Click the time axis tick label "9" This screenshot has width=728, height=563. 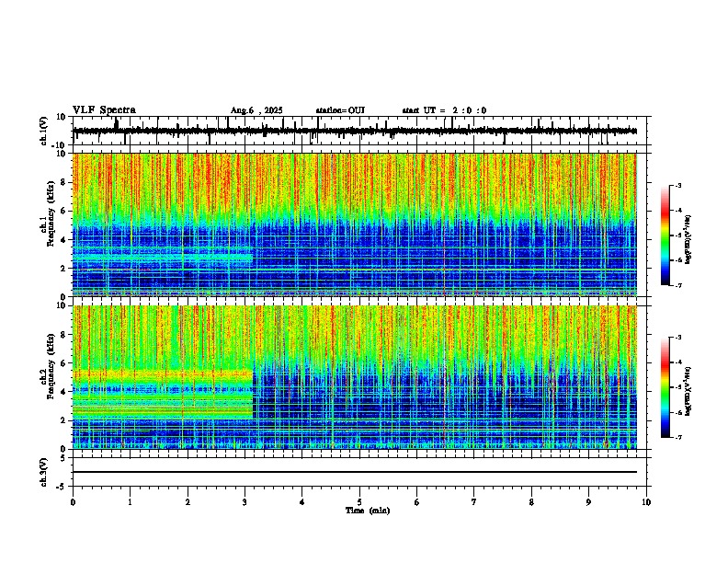pyautogui.click(x=588, y=502)
